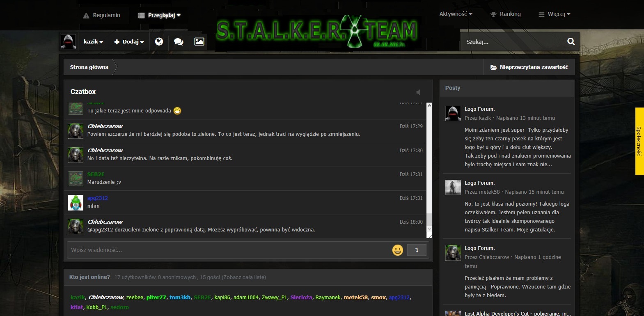Open online user kfiat's profile
The height and width of the screenshot is (316, 644).
tap(77, 307)
